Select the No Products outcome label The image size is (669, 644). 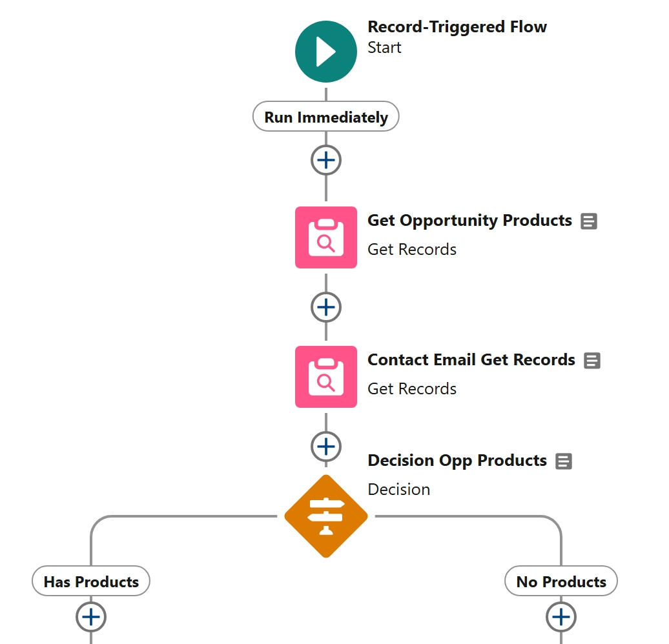561,581
